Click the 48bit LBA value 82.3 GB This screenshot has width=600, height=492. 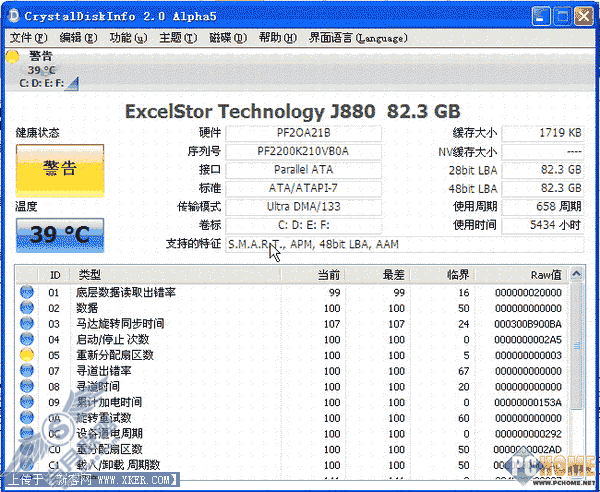click(543, 188)
